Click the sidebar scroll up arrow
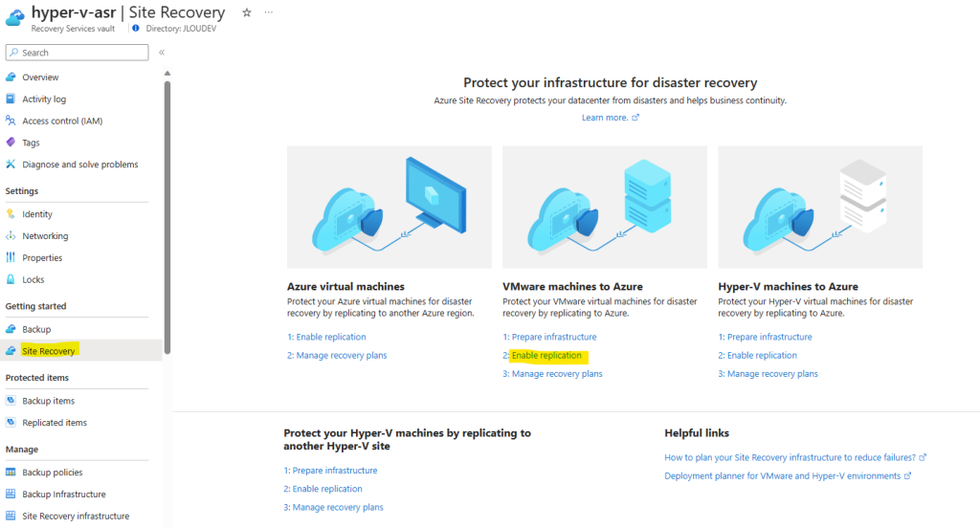Image resolution: width=980 pixels, height=528 pixels. click(167, 74)
